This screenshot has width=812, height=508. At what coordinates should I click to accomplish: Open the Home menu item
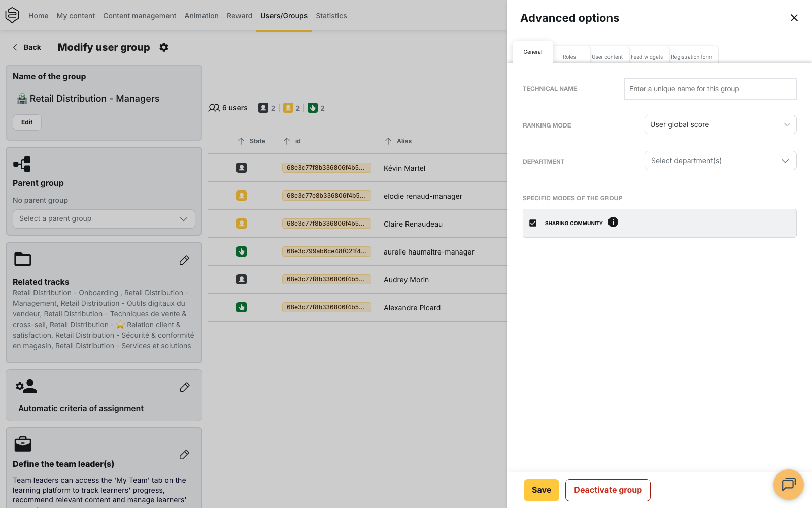coord(39,16)
